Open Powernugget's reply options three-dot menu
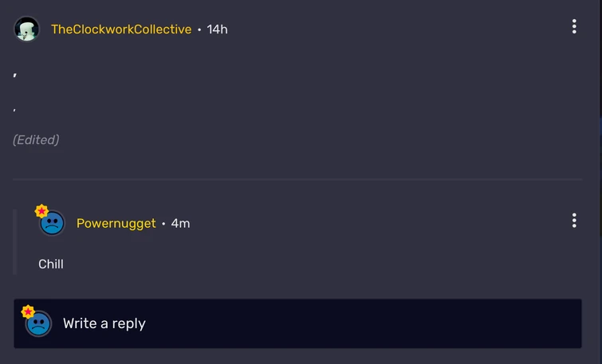Viewport: 602px width, 364px height. click(x=573, y=221)
